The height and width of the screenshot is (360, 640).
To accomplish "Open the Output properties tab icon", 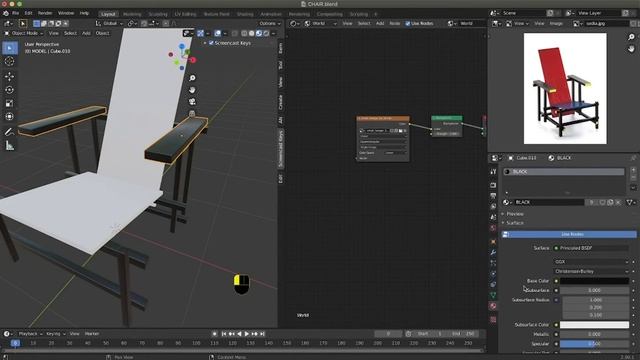I will point(493,196).
